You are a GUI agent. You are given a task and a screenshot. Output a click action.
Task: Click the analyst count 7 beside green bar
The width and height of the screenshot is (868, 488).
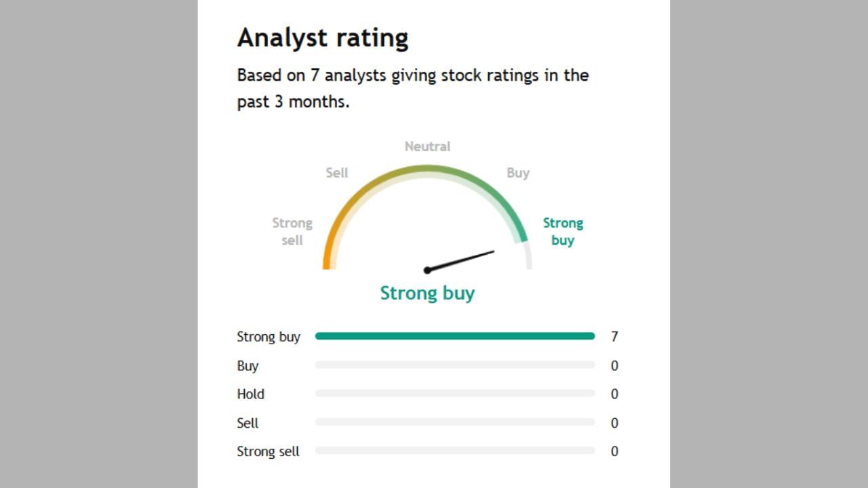tap(614, 337)
